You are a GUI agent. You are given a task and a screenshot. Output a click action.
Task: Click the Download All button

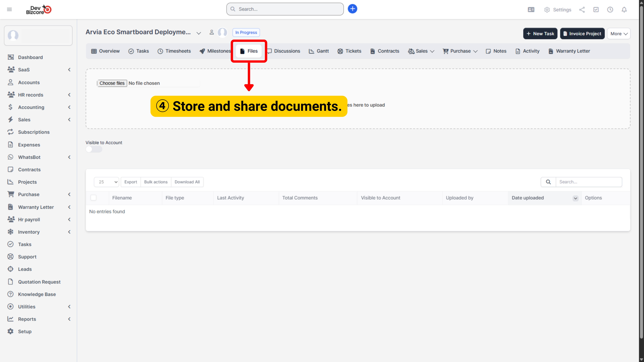tap(187, 182)
